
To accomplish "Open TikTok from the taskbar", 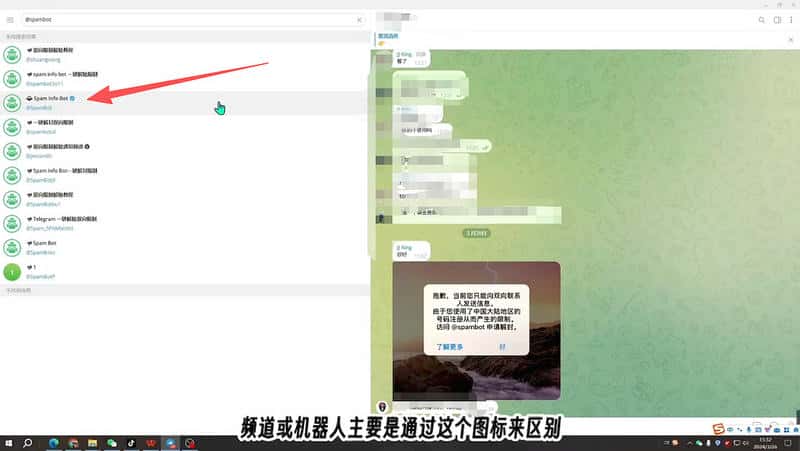I will 131,443.
